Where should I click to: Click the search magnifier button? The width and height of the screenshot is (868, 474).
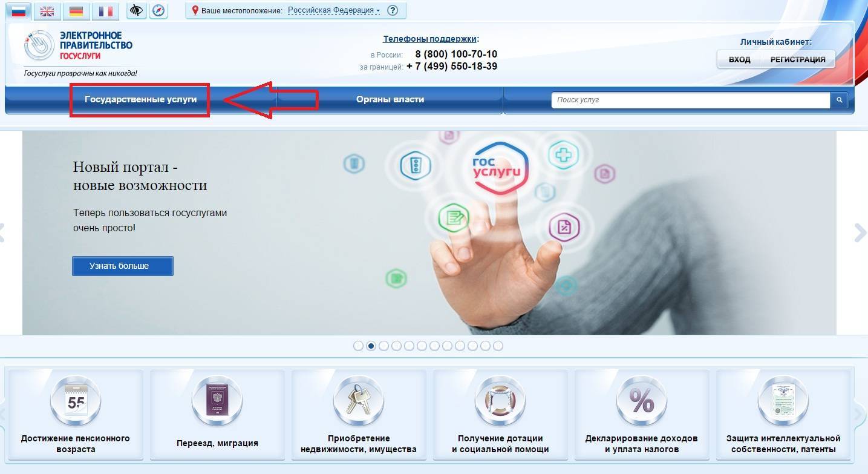(x=839, y=100)
